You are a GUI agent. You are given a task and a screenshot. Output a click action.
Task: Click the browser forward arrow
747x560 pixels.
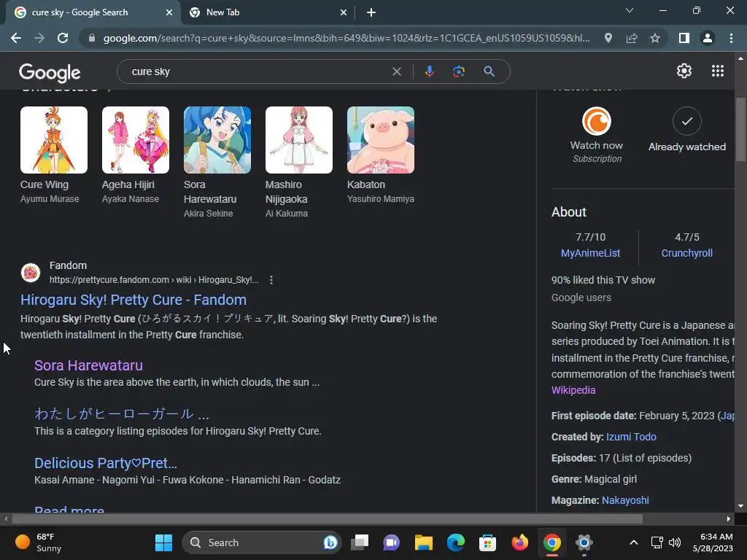point(39,38)
